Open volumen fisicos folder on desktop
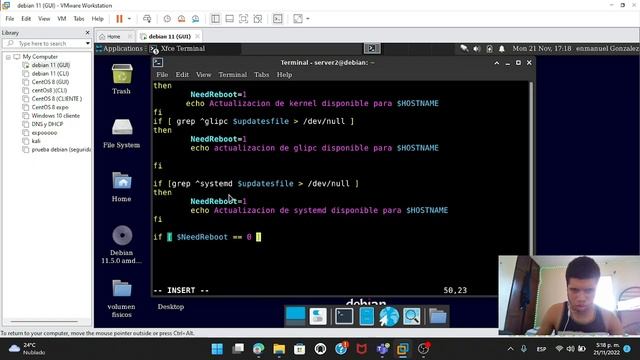640x360 pixels. 122,299
